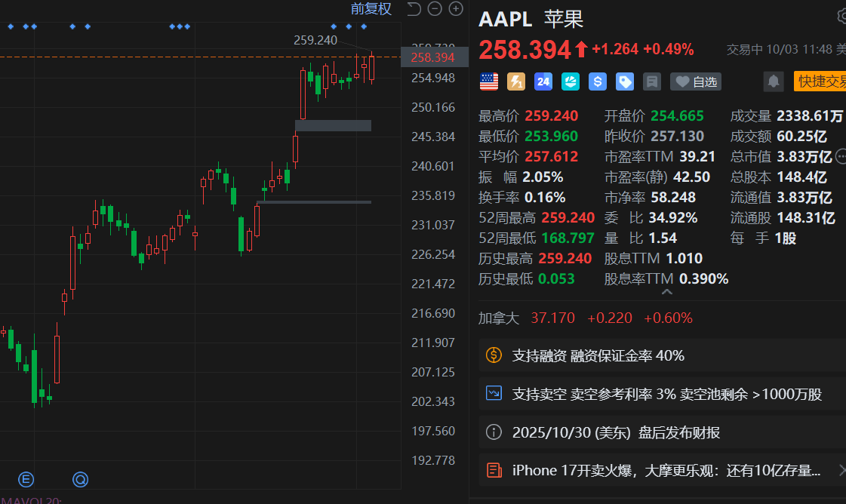Toggle 自选 watchlist heart button
Screen dimensions: 846x504
(x=697, y=81)
